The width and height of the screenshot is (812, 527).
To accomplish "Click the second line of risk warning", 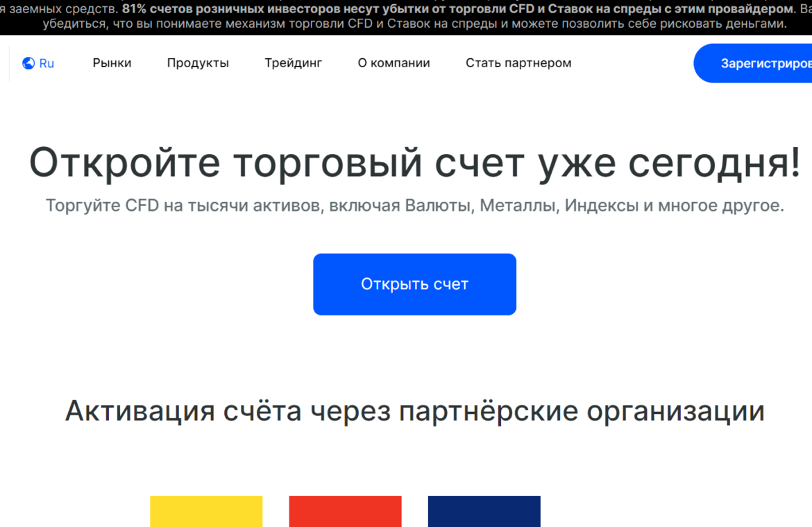I will (414, 24).
